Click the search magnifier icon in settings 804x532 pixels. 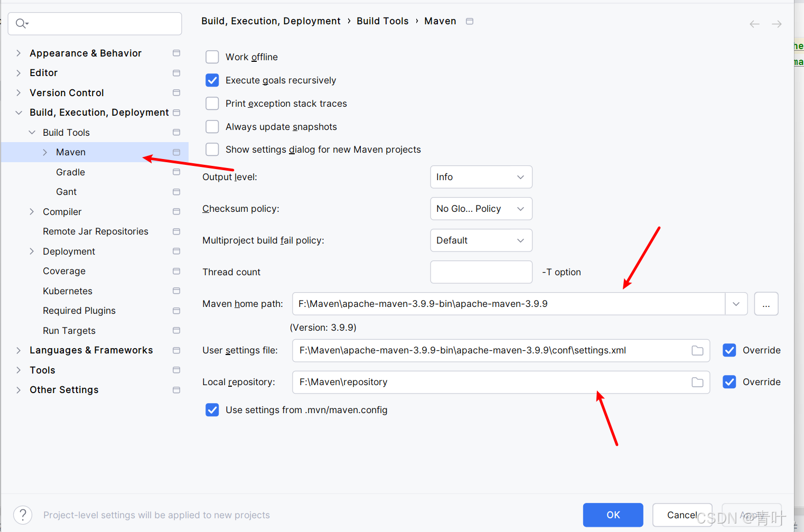22,23
